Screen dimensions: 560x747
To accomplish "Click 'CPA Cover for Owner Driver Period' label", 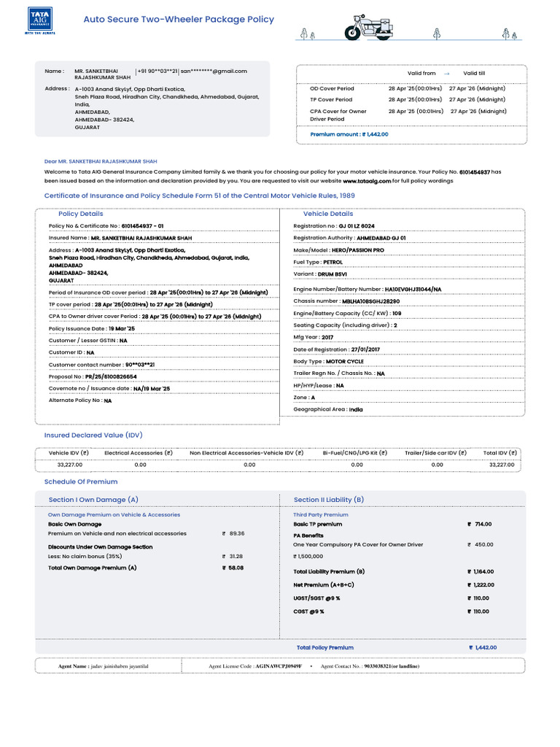I will [338, 115].
